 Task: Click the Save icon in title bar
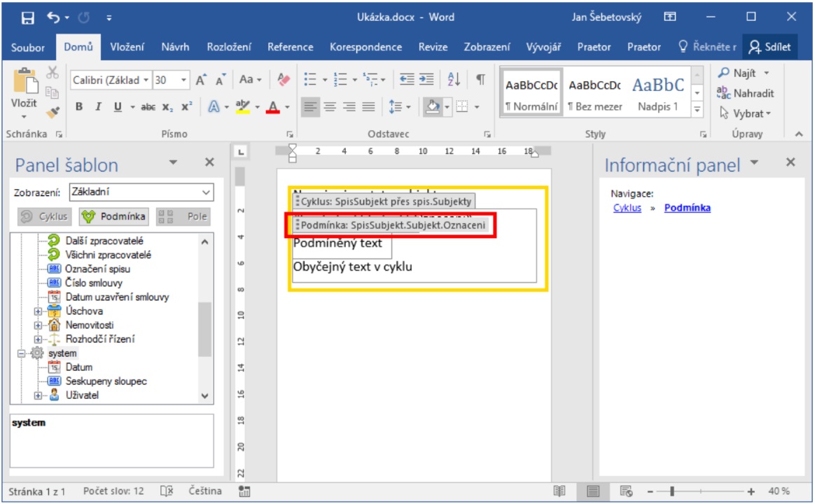click(27, 17)
